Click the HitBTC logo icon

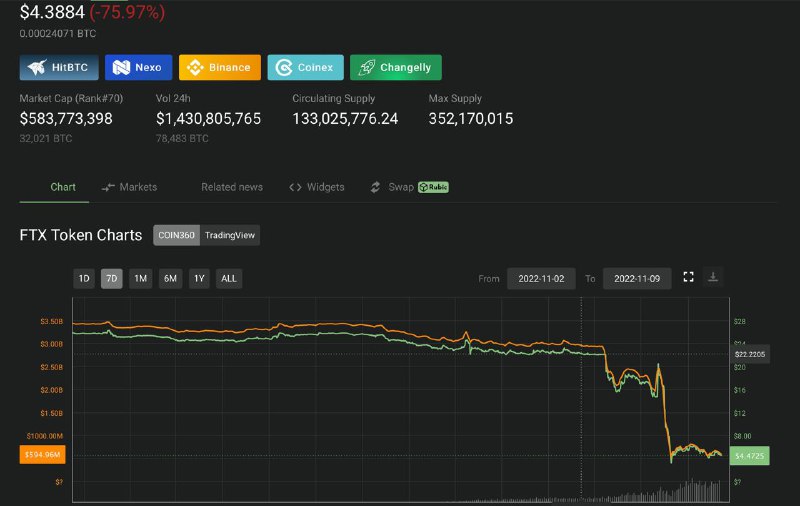(37, 67)
